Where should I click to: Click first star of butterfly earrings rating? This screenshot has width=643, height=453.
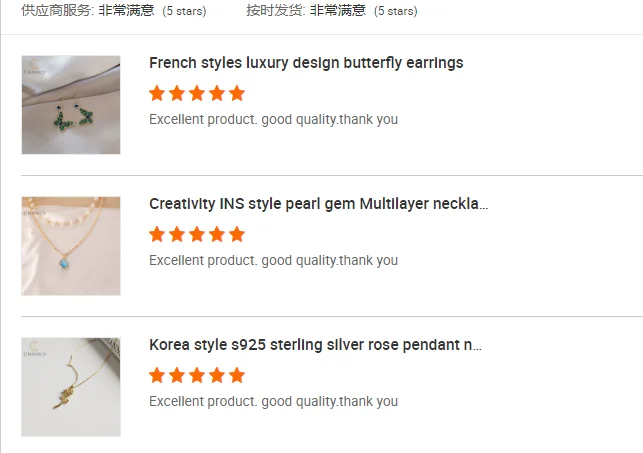pos(157,94)
